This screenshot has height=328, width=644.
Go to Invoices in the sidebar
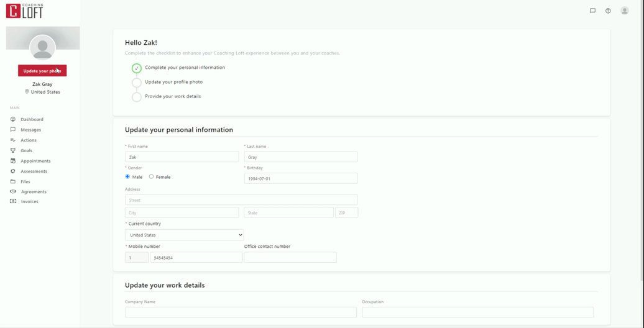29,201
